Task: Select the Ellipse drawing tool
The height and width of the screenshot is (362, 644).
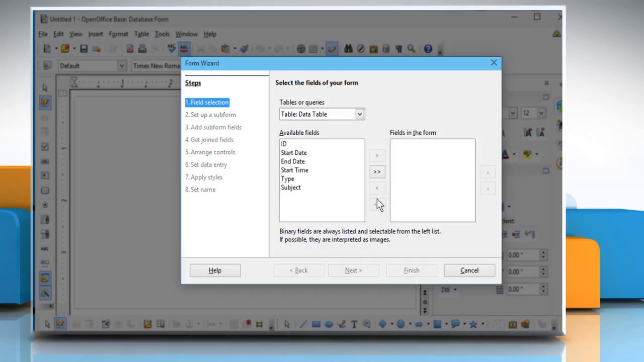Action: tap(329, 324)
